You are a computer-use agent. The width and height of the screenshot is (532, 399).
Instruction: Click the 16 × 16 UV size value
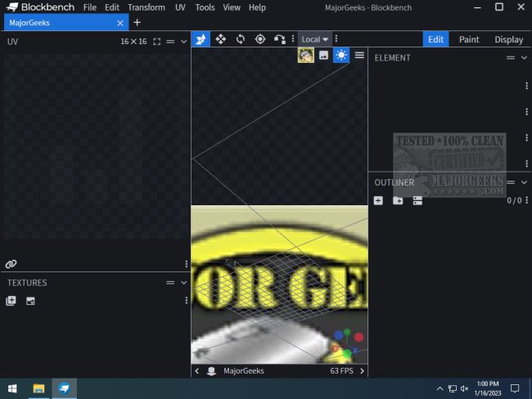[x=133, y=42]
